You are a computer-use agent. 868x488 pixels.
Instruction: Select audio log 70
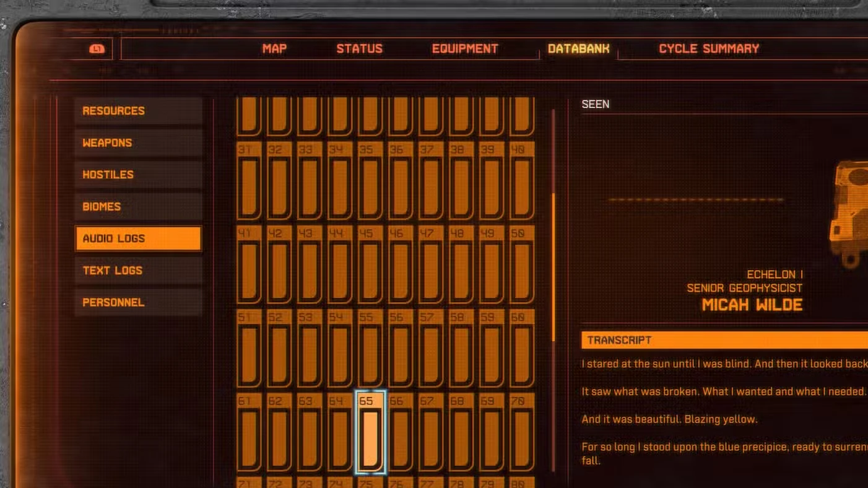521,432
